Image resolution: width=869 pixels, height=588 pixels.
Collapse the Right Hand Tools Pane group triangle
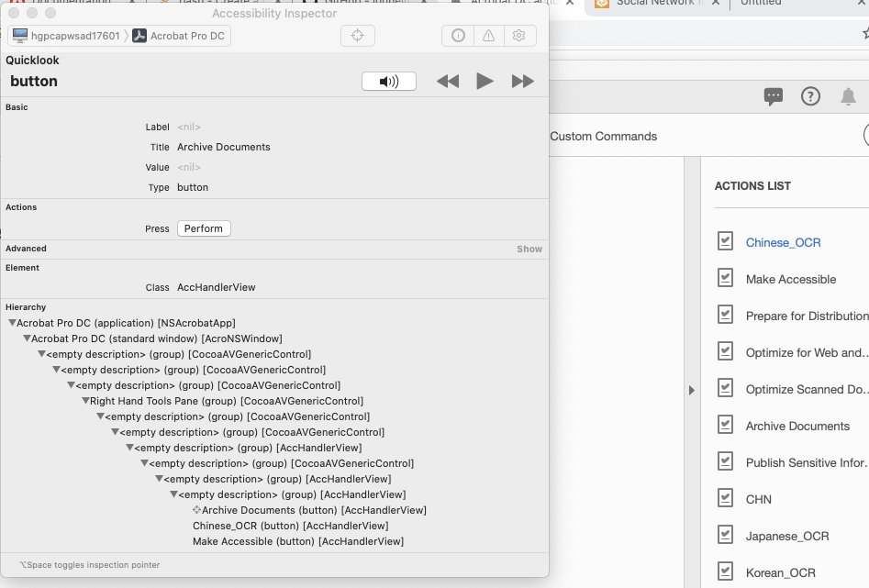(x=85, y=401)
